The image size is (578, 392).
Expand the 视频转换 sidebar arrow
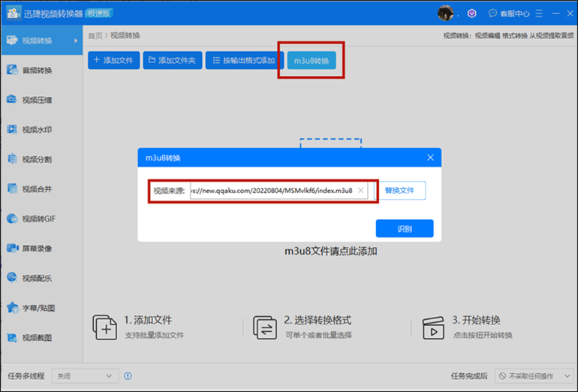[76, 41]
